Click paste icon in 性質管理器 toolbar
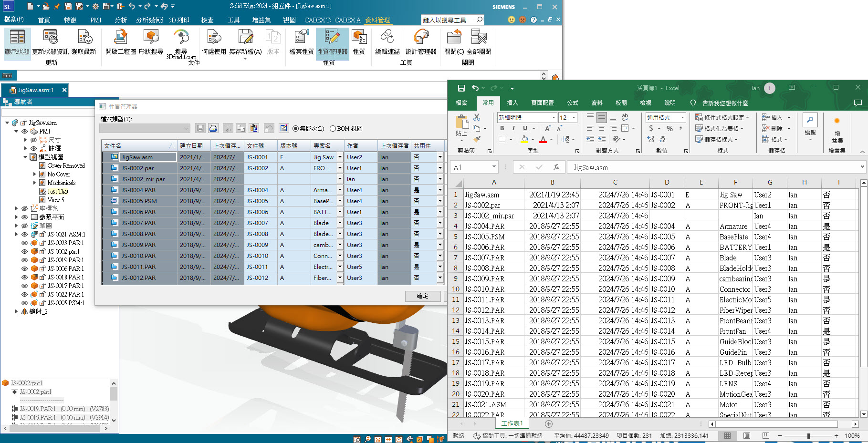This screenshot has width=868, height=443. (254, 128)
